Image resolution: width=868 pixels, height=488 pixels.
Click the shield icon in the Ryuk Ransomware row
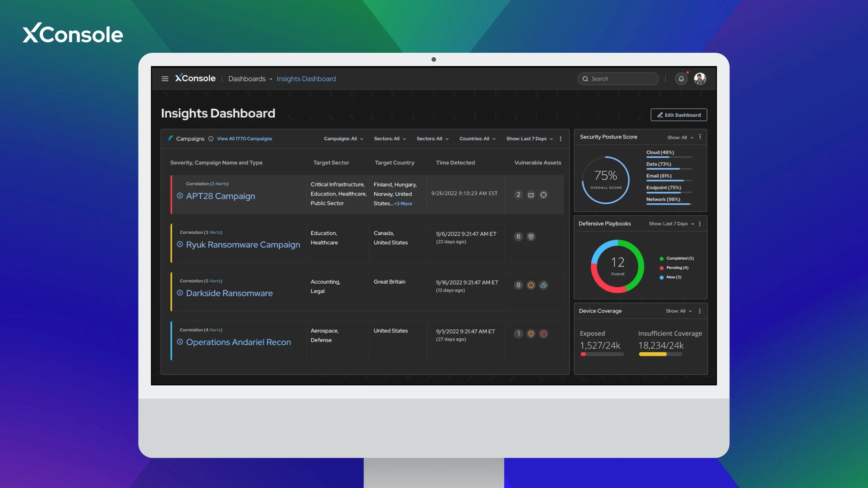pos(531,237)
